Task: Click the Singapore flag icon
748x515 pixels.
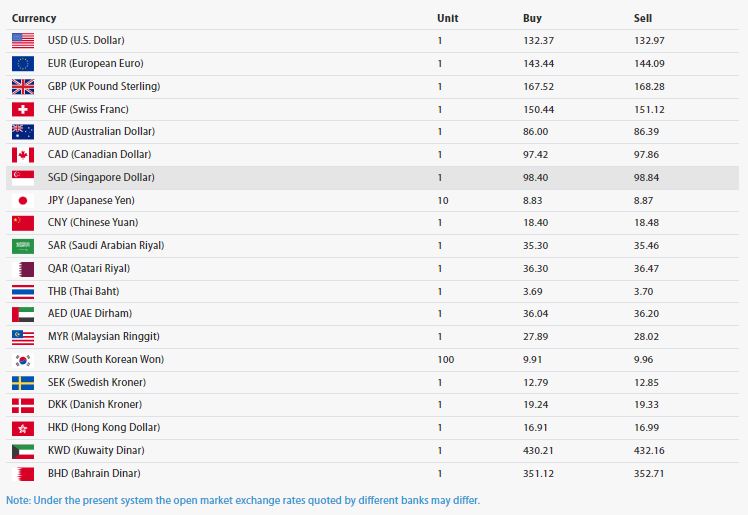Action: (x=23, y=177)
